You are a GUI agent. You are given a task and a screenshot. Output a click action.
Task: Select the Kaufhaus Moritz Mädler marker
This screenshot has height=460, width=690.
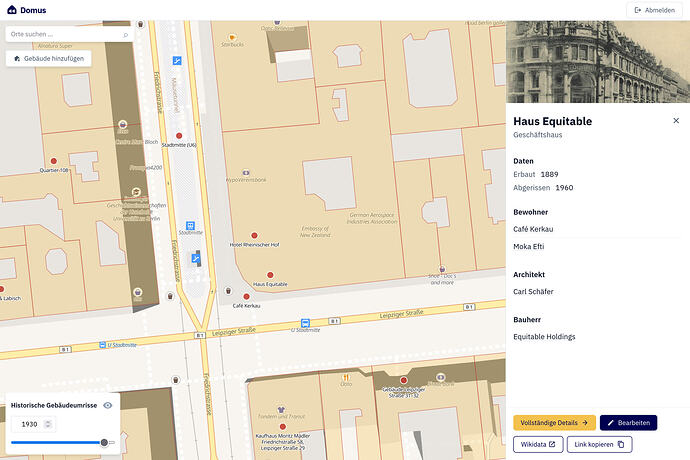[283, 427]
